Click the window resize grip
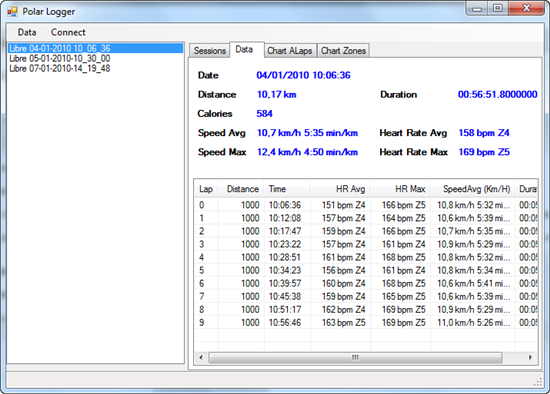550x394 pixels. tap(538, 382)
